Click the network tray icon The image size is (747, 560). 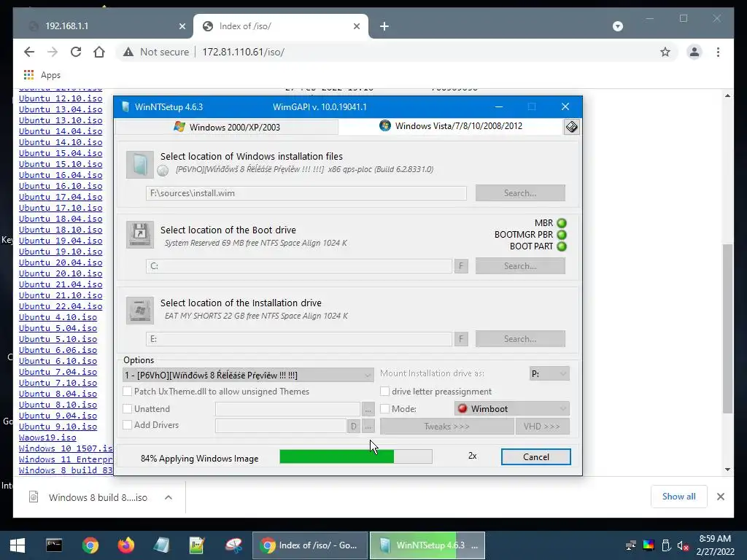(x=631, y=545)
